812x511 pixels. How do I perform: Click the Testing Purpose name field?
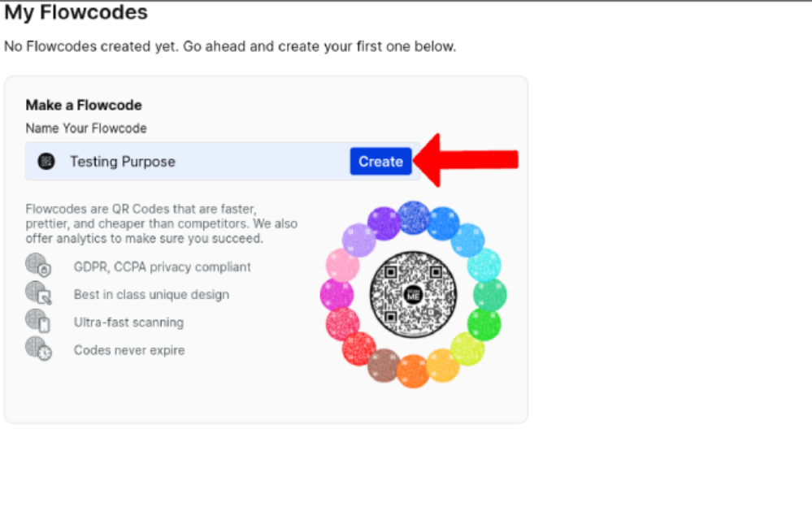pyautogui.click(x=223, y=162)
